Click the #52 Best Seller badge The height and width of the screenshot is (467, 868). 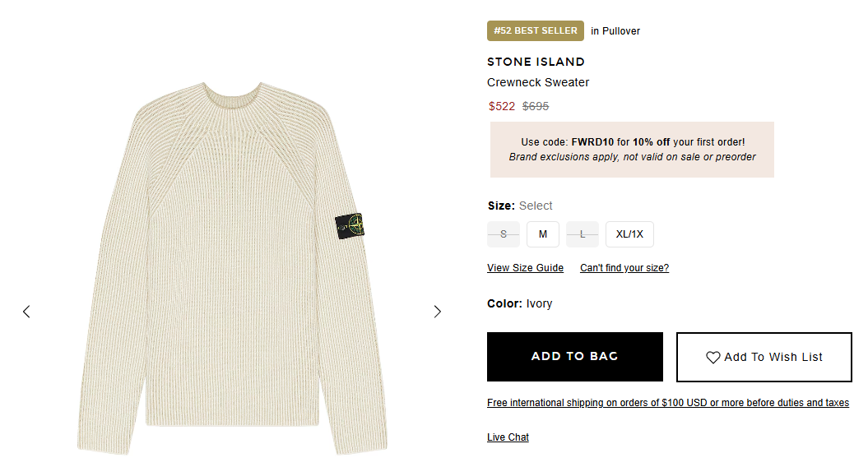coord(536,31)
